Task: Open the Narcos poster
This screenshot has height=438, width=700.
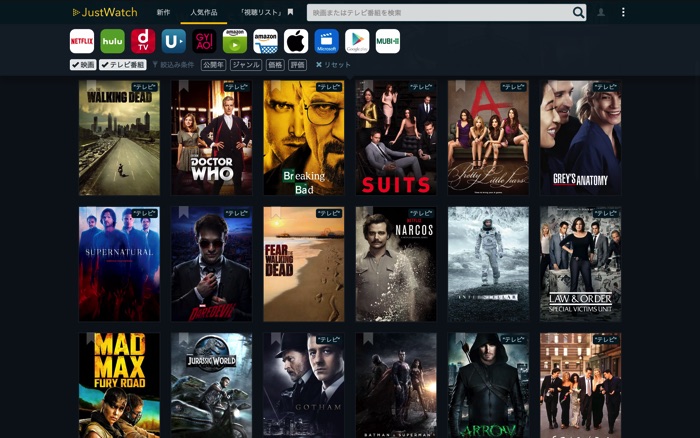Action: coord(396,264)
